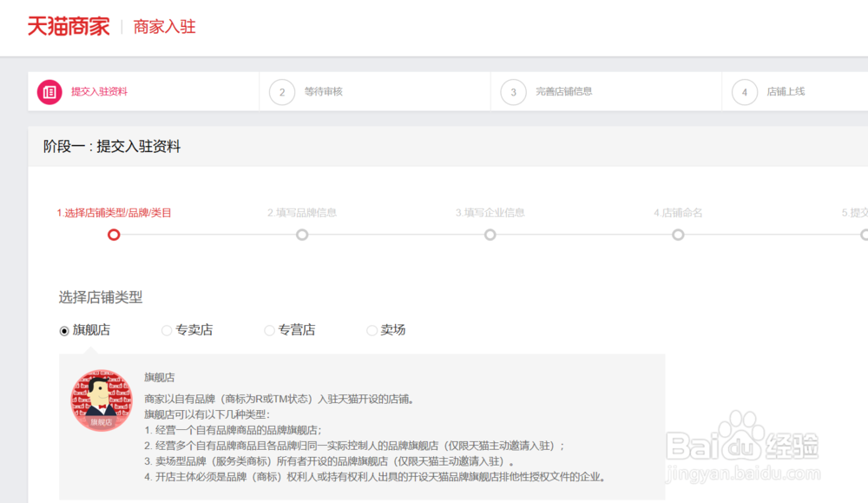Click the 1.选择店铺类型/品牌/类目 sub-step label
The image size is (868, 503).
click(114, 213)
